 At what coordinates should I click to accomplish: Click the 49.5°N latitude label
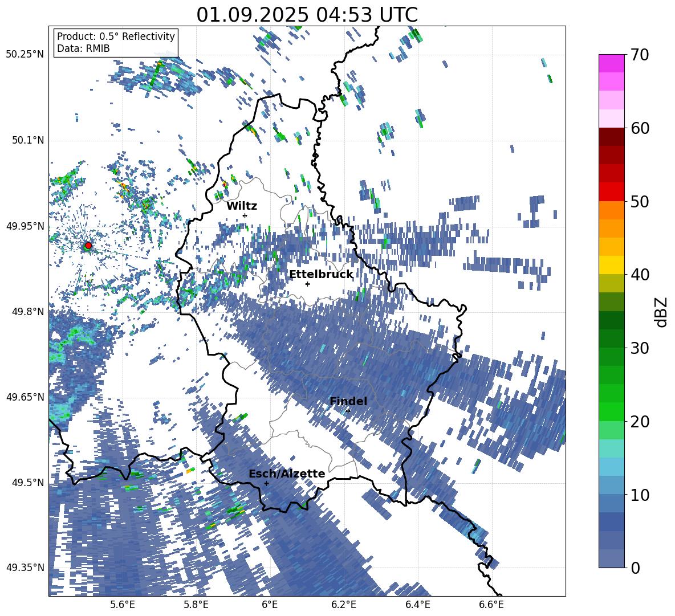point(27,482)
